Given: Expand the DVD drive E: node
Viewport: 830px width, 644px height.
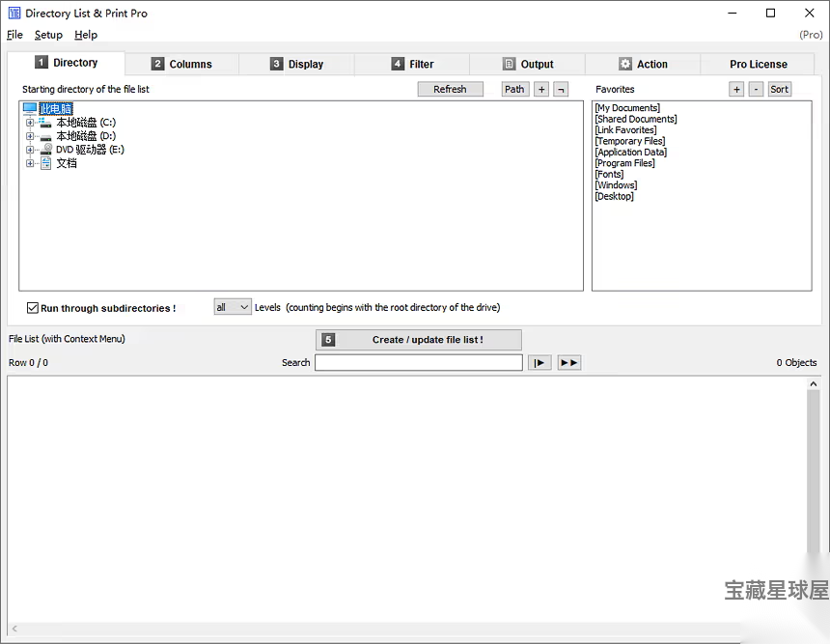Looking at the screenshot, I should [x=30, y=150].
